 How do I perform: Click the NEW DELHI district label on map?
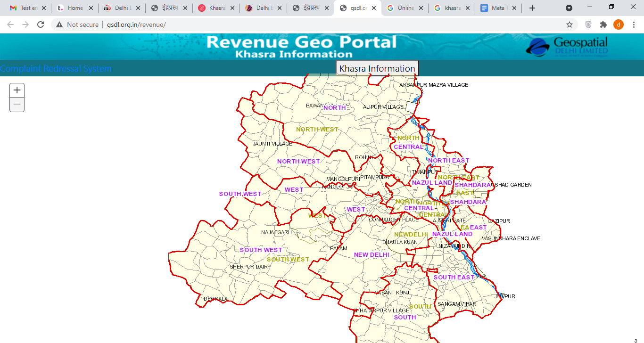(x=372, y=255)
